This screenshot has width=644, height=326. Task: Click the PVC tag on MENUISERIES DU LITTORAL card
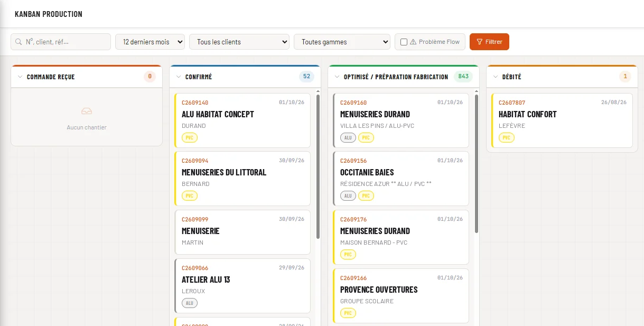coord(190,196)
